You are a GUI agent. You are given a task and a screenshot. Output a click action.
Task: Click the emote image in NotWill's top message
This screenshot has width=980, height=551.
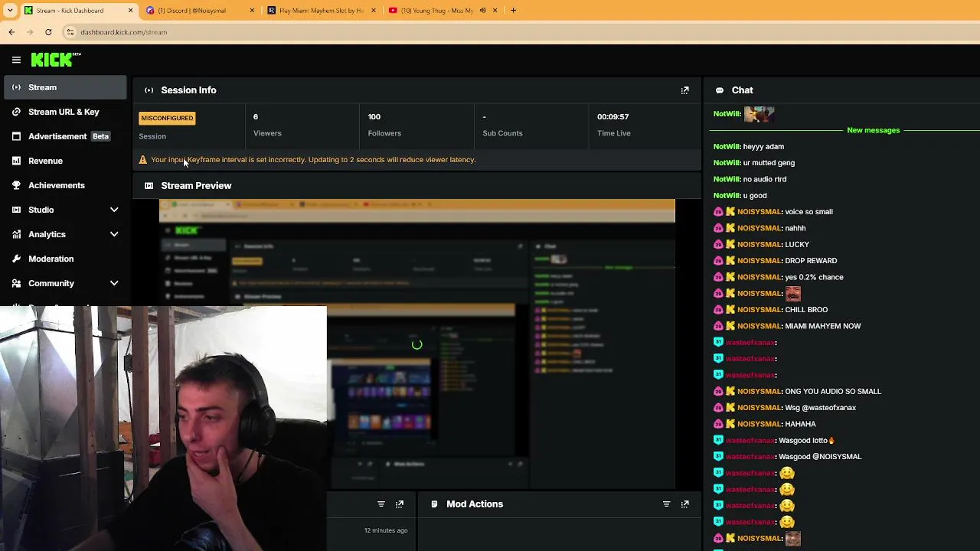(x=759, y=114)
